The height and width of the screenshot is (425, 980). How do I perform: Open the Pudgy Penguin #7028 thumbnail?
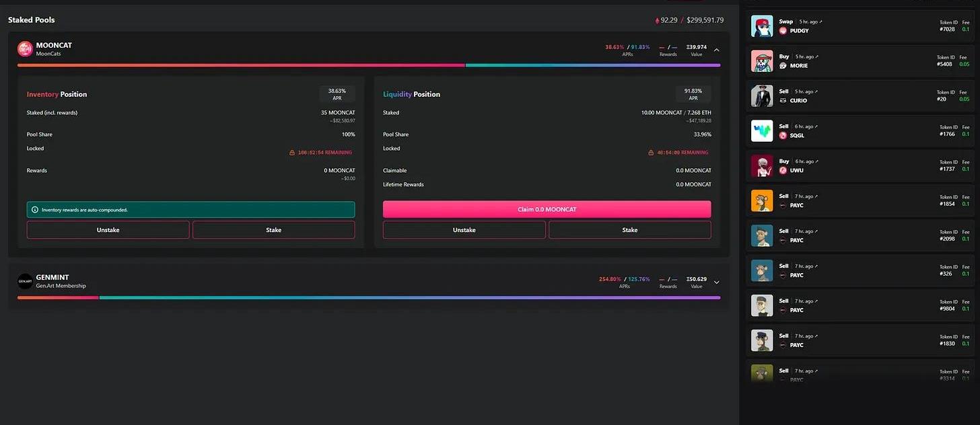pyautogui.click(x=762, y=26)
